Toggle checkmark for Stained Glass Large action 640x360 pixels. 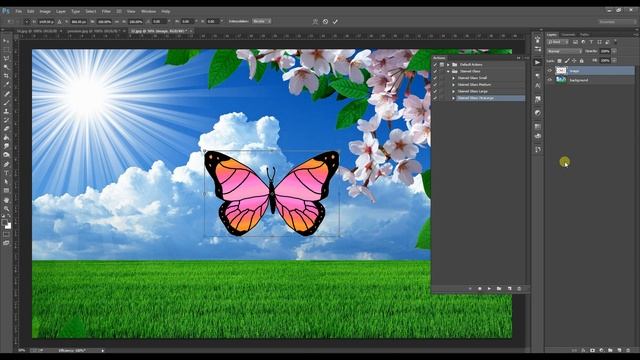click(x=435, y=91)
